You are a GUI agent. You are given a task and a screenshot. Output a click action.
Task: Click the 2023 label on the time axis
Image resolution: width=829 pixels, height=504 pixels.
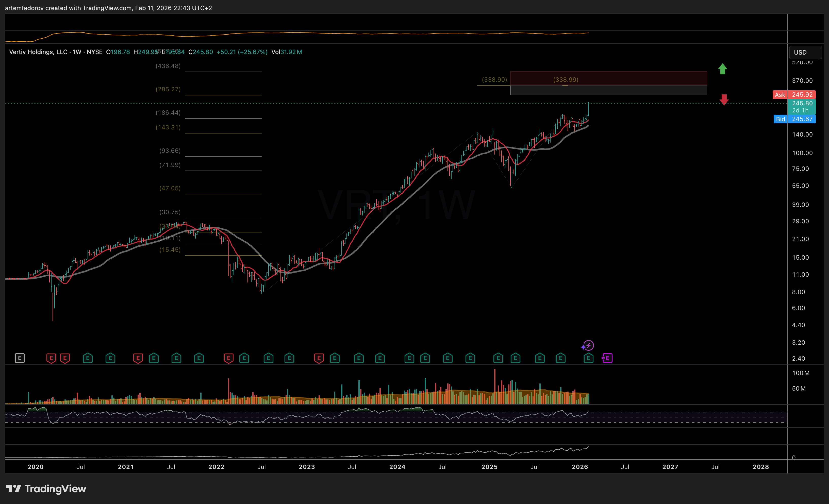[307, 467]
